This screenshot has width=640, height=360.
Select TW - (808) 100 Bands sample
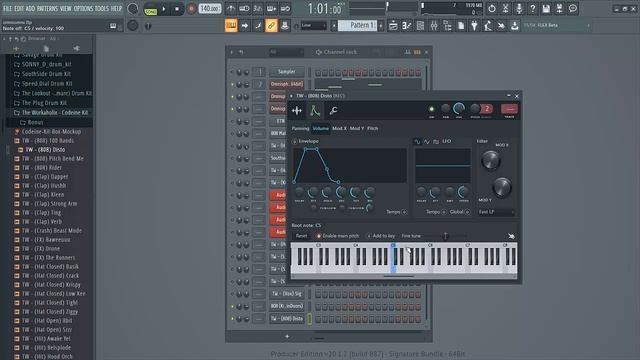[x=48, y=141]
